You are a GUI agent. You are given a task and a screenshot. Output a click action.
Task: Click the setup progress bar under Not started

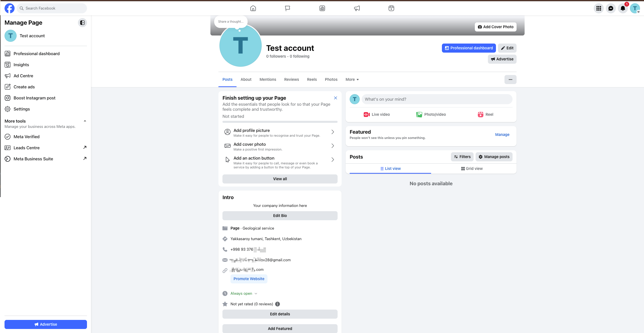(280, 122)
